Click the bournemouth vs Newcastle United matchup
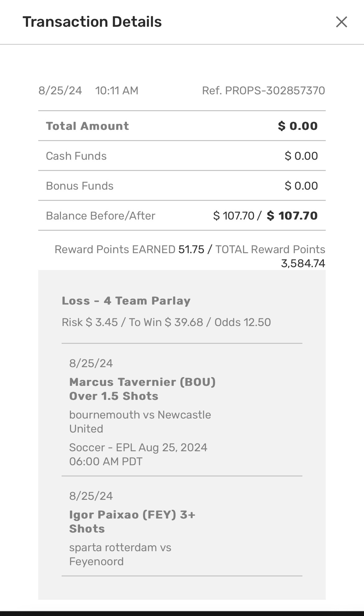The image size is (364, 616). tap(140, 422)
